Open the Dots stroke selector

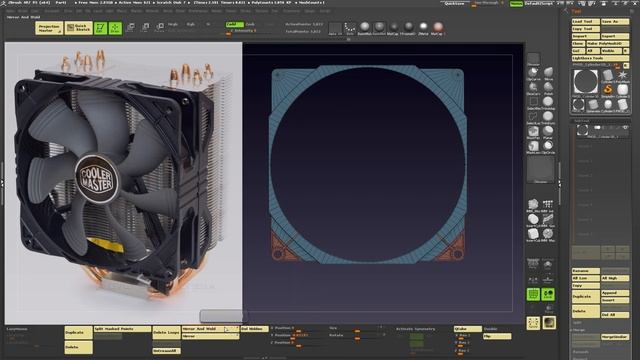[x=350, y=28]
